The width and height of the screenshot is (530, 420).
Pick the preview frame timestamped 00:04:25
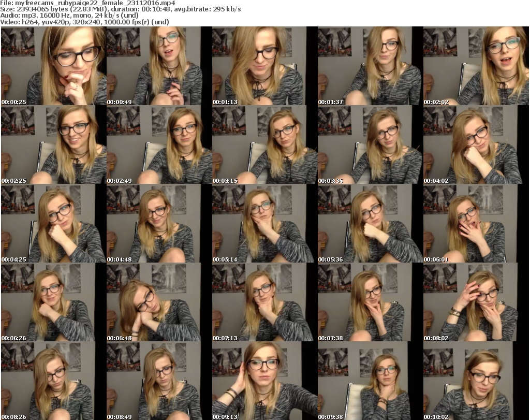(54, 224)
